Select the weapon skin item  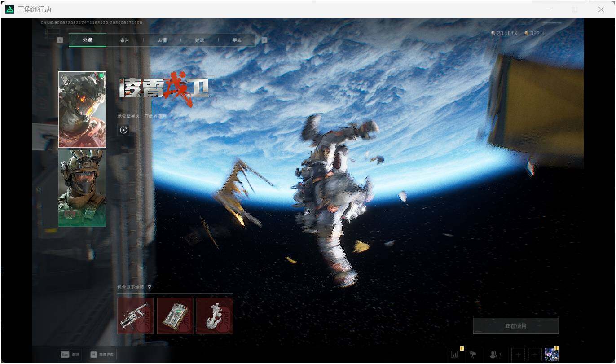(136, 316)
